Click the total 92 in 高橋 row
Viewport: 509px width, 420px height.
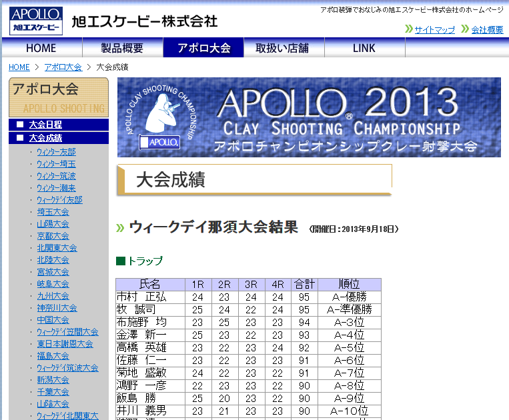pos(304,348)
